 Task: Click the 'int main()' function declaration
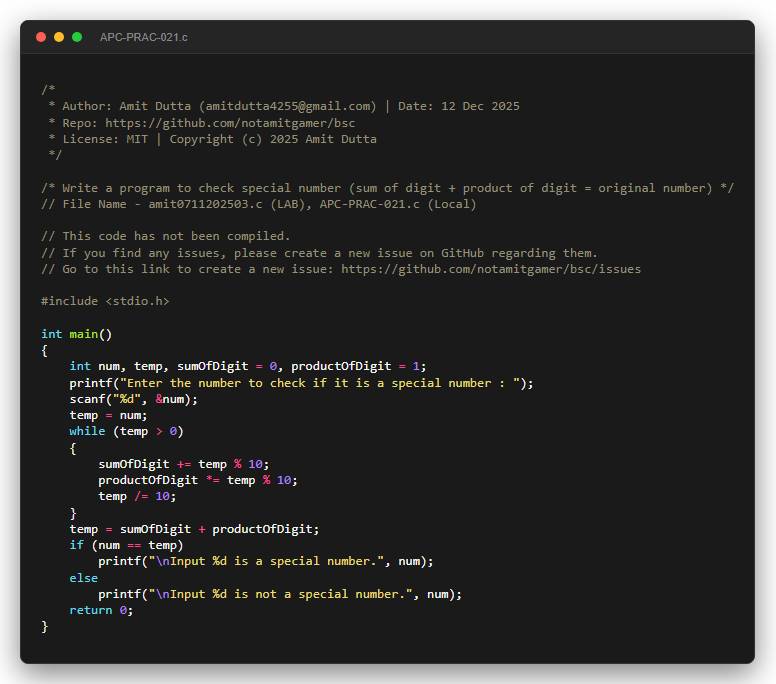click(x=77, y=334)
